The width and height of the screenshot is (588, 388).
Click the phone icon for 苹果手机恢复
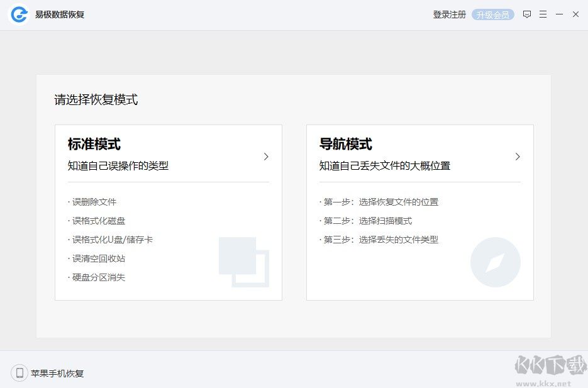click(x=19, y=373)
